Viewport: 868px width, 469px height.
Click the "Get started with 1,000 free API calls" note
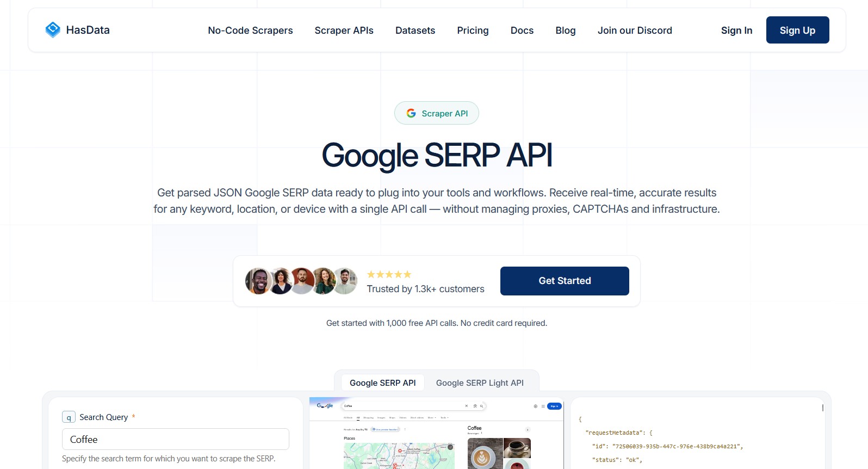coord(437,323)
